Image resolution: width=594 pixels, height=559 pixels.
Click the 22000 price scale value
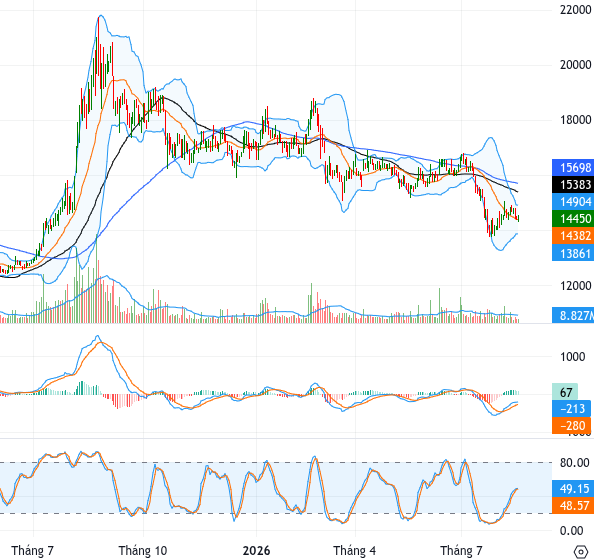pyautogui.click(x=575, y=10)
